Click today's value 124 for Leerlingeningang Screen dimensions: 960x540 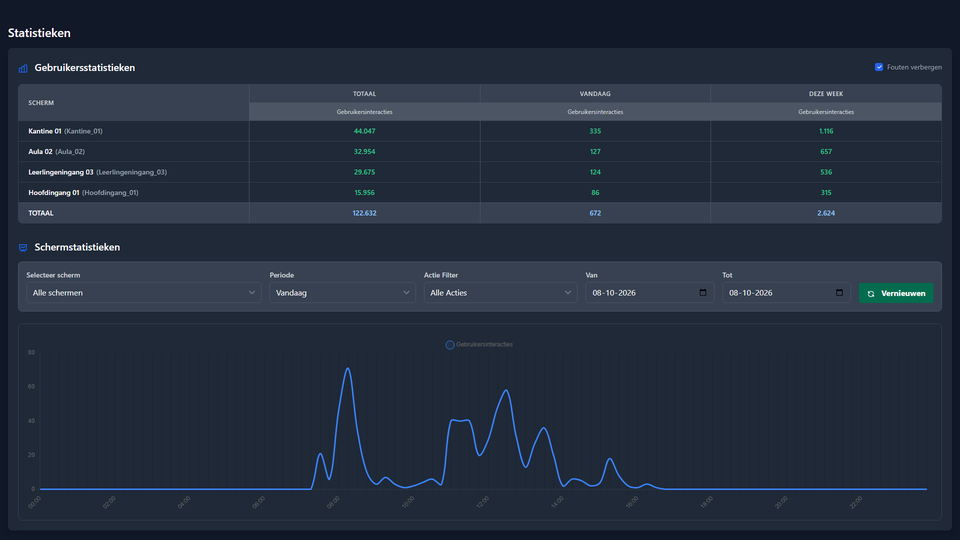[x=595, y=172]
